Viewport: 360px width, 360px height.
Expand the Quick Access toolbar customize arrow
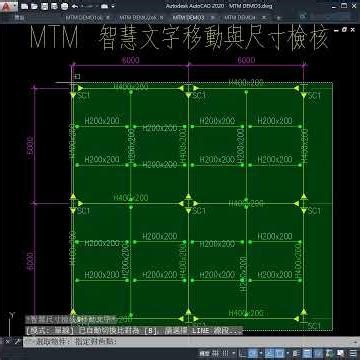click(x=113, y=6)
